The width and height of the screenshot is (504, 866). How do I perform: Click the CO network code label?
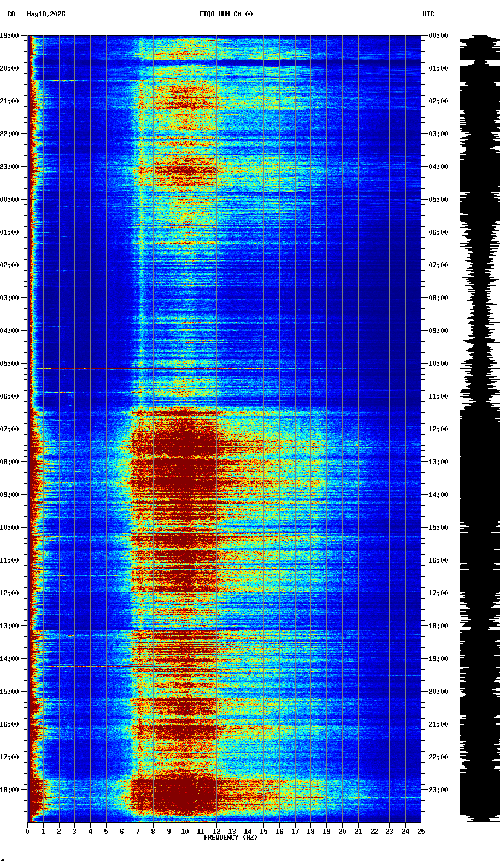click(x=11, y=14)
